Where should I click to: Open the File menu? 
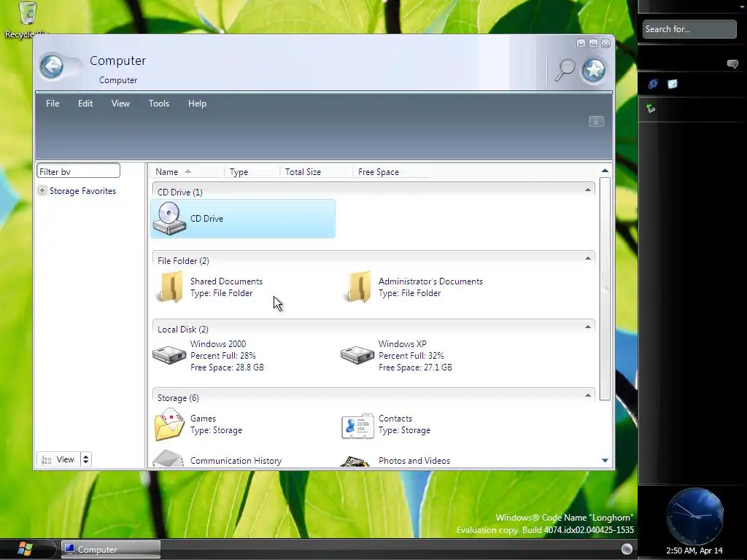[x=53, y=104]
